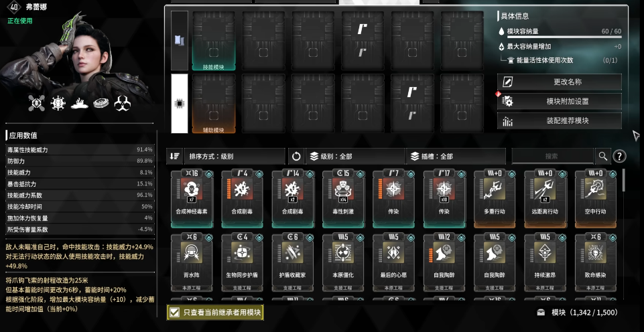Select the 合成神经毒素 module card
This screenshot has width=644, height=332.
tap(192, 199)
